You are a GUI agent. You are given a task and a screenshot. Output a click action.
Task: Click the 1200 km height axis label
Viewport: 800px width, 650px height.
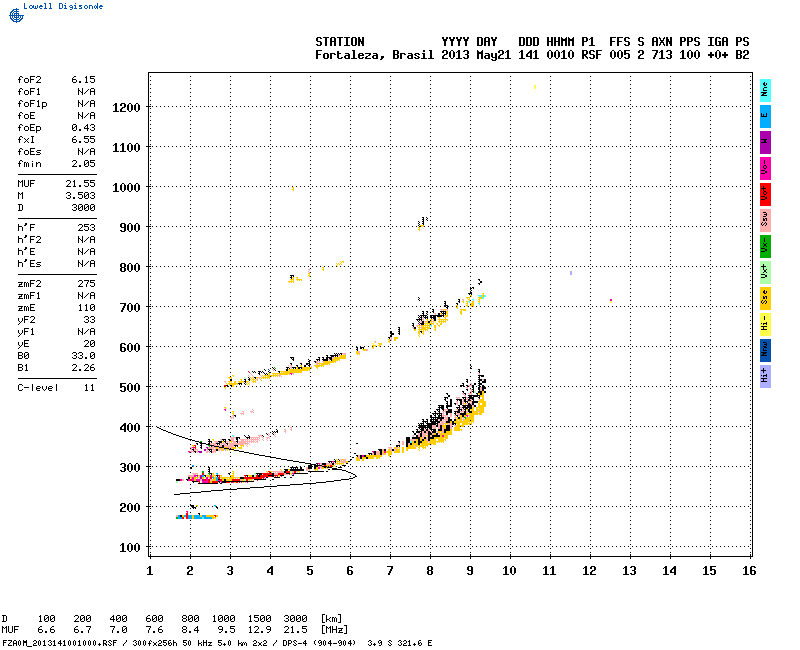(126, 108)
